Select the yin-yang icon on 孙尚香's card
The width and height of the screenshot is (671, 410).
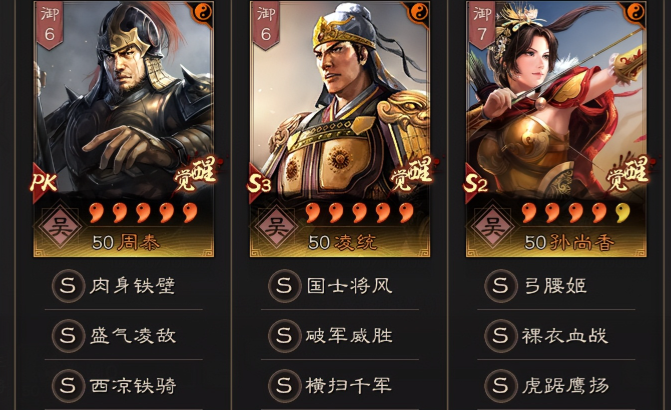coord(634,12)
